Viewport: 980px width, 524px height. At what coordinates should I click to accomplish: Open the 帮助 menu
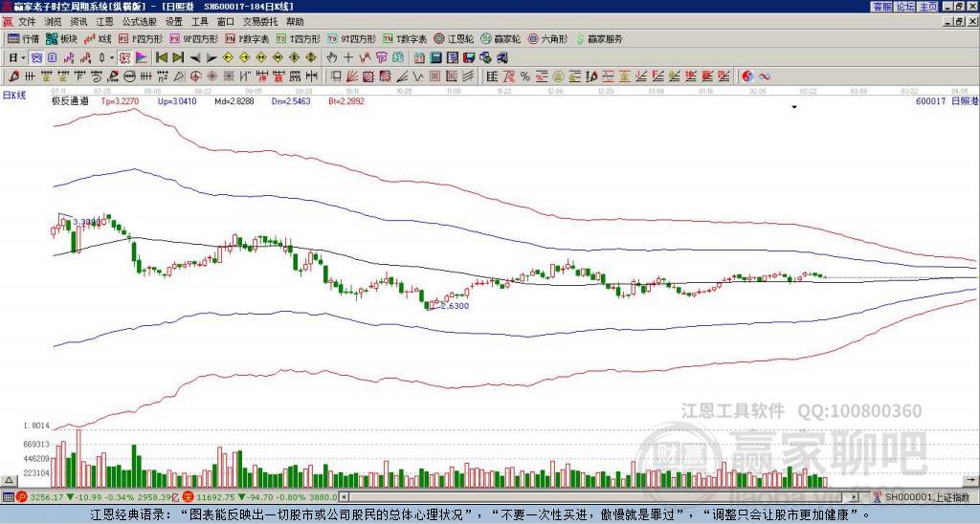tap(295, 22)
